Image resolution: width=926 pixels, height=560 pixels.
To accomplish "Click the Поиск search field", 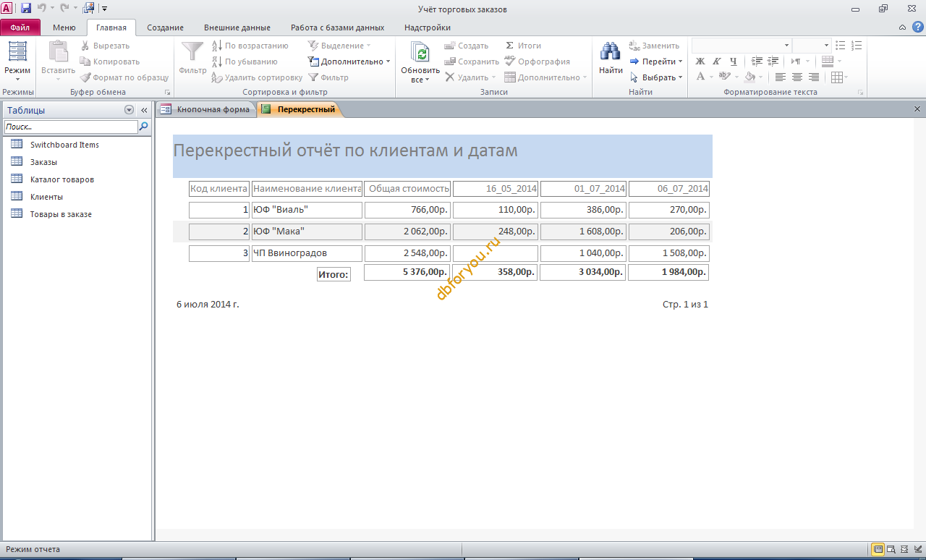I will pyautogui.click(x=71, y=127).
